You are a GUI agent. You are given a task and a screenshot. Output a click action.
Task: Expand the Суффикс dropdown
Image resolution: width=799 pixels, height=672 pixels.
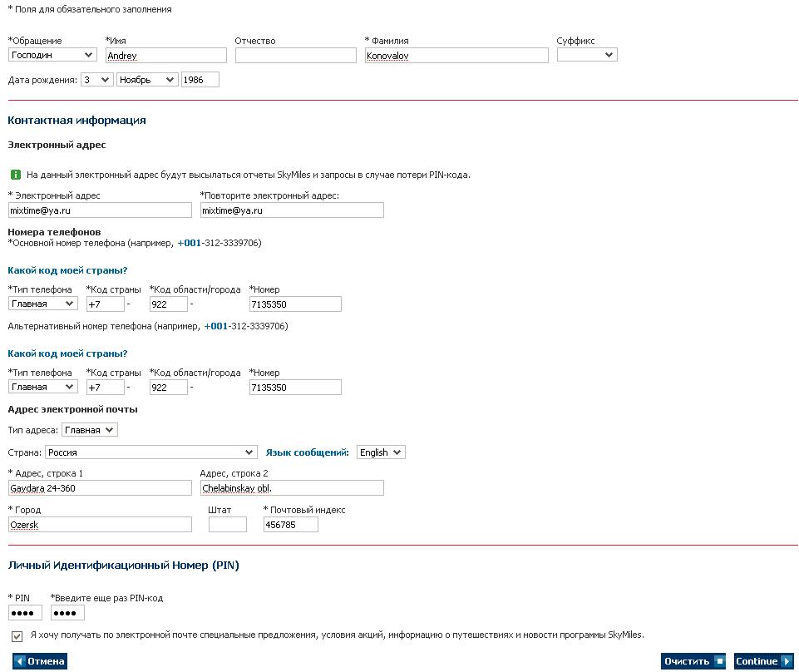[587, 55]
